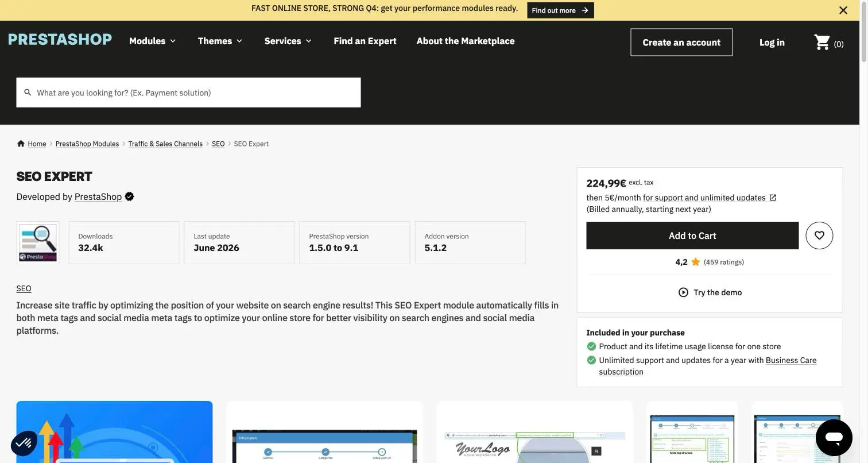Open Find an Expert page
Viewport: 868px width, 463px height.
365,41
